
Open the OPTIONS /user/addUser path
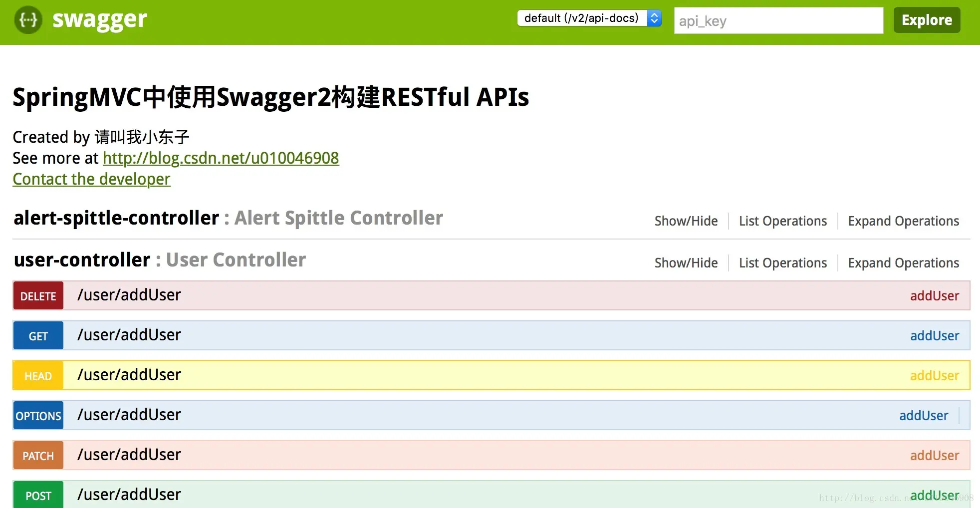pyautogui.click(x=129, y=415)
